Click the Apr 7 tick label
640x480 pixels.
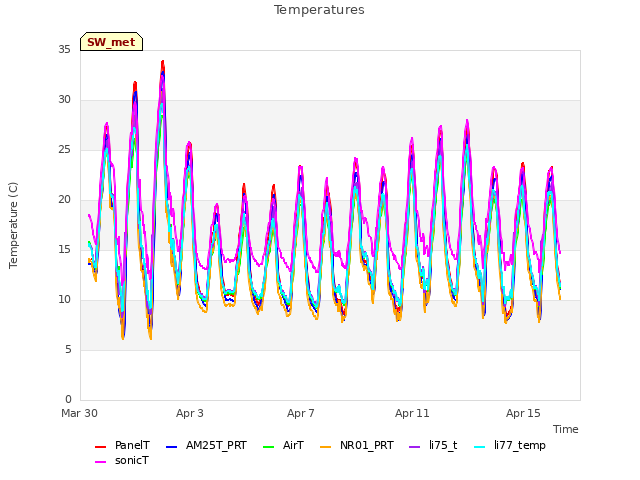click(300, 413)
